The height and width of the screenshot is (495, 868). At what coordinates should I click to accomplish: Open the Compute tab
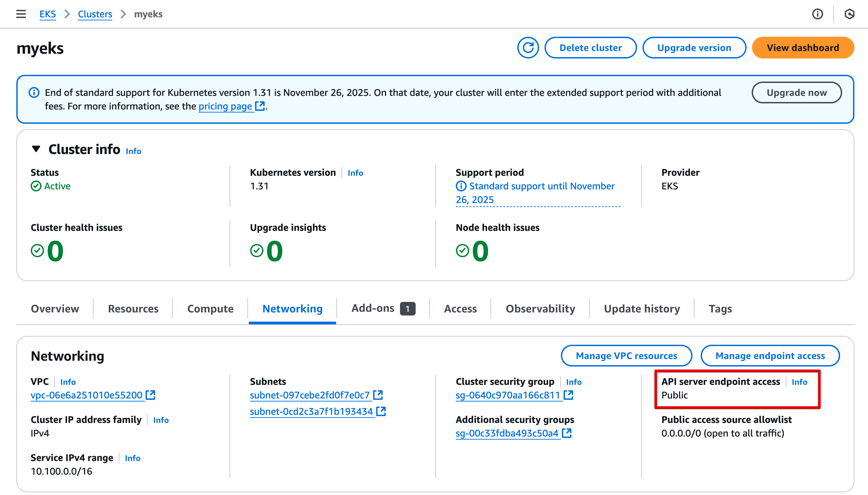[x=211, y=309]
